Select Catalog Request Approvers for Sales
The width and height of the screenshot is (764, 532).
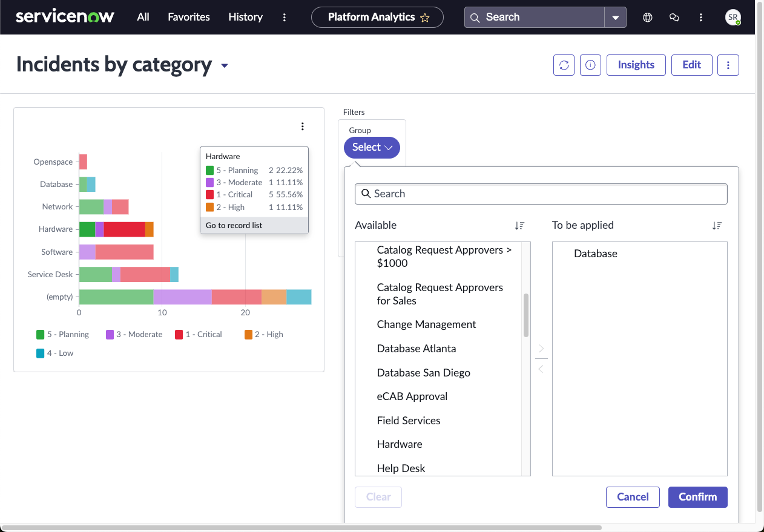440,294
